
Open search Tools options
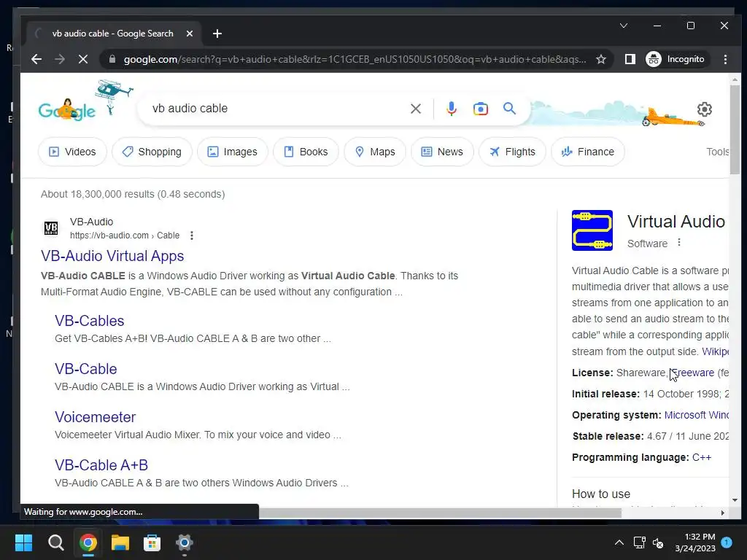718,152
